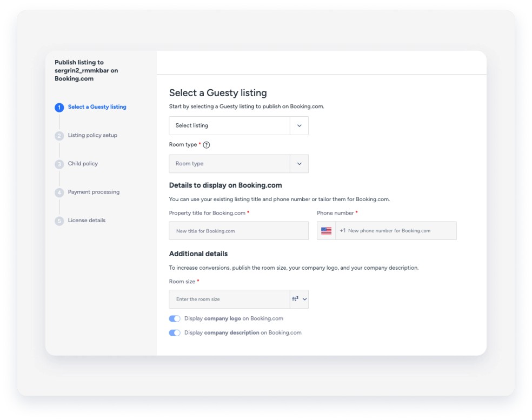The width and height of the screenshot is (532, 420).
Task: Toggle Display company description on Booking.com
Action: point(175,333)
